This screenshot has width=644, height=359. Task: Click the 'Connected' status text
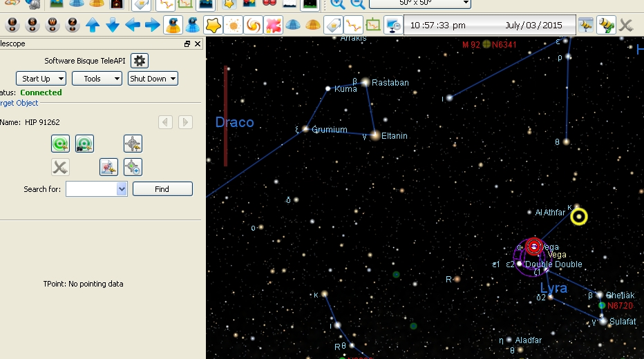41,93
